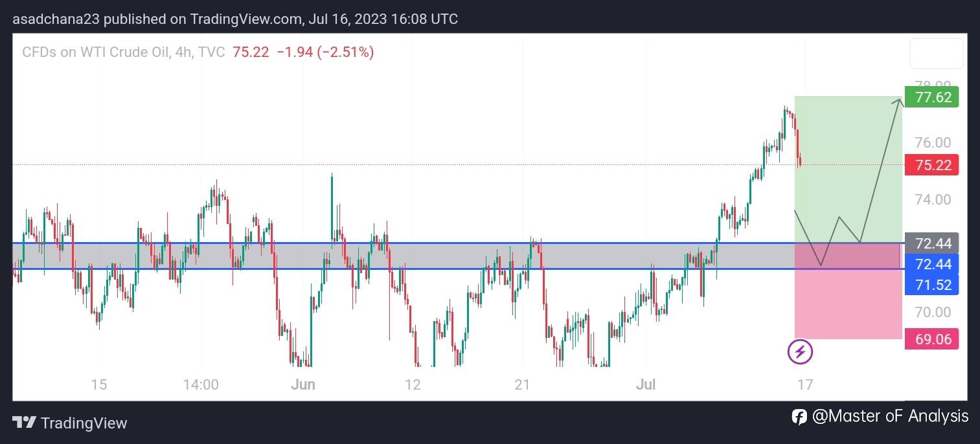Click the blue 72.44 horizontal line label
Viewport: 980px width, 444px height.
(931, 264)
